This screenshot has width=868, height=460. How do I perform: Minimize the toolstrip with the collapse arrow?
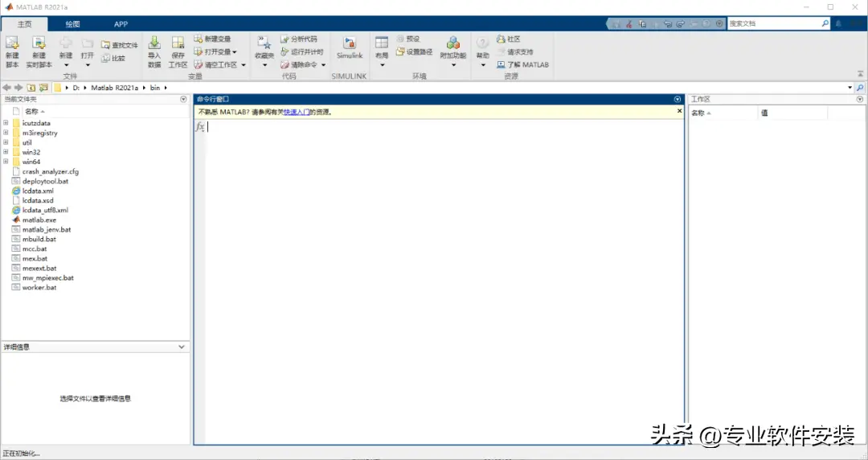(860, 74)
